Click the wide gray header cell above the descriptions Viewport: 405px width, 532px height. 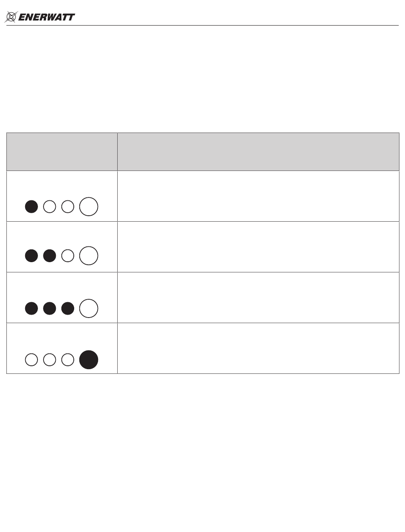click(x=258, y=152)
